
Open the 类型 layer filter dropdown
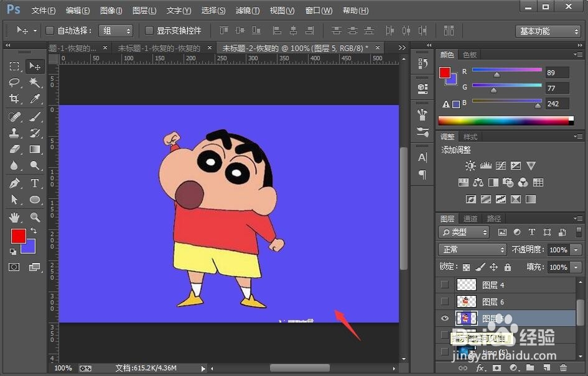(x=464, y=232)
